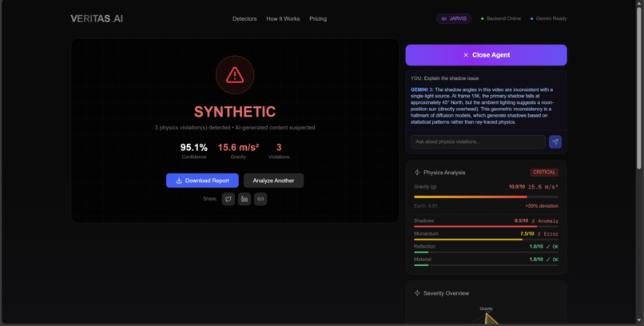Viewport: 644px width, 326px height.
Task: Toggle the JARVIS voice button
Action: coord(453,18)
